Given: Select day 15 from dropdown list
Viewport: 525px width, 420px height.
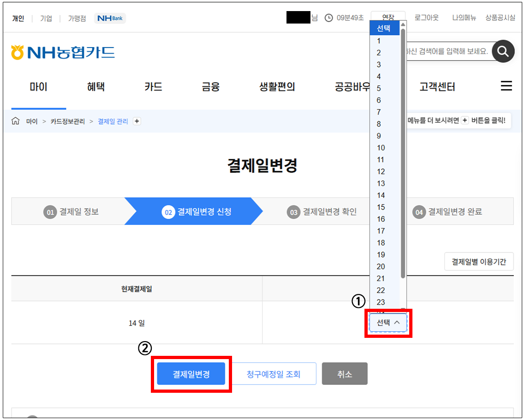Looking at the screenshot, I should pyautogui.click(x=381, y=207).
